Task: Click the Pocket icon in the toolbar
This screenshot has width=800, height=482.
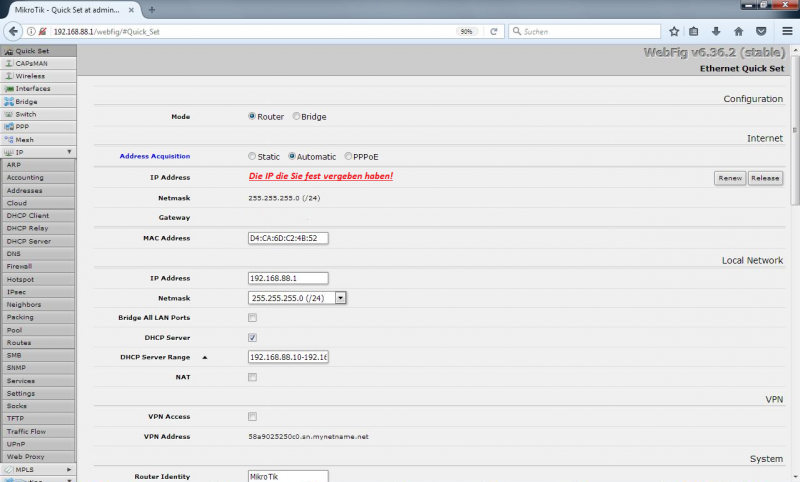Action: pyautogui.click(x=761, y=31)
